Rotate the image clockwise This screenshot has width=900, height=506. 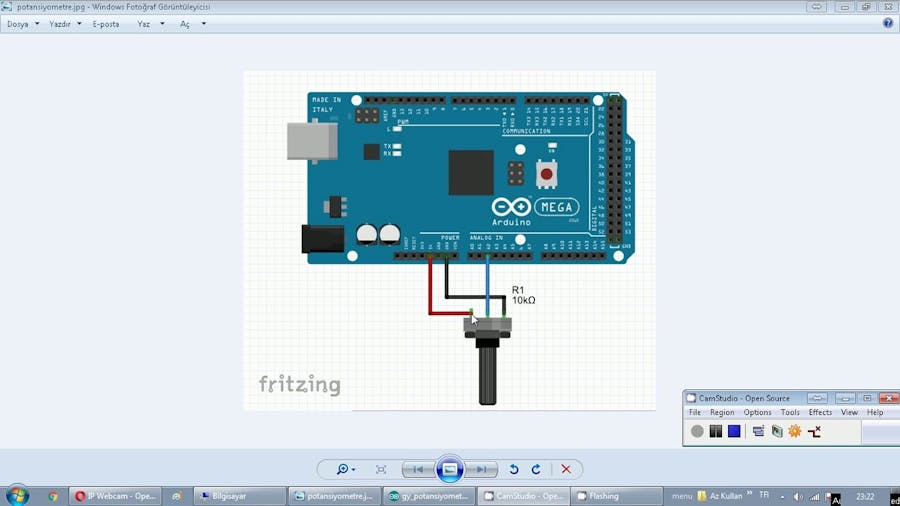(536, 469)
